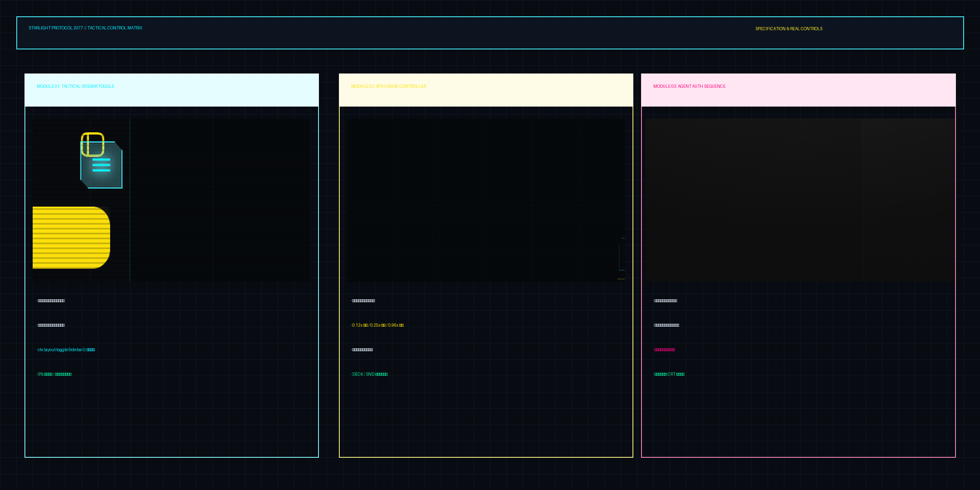Click the MODULE 03: AGENT AUTH SEQUENCE heading

pyautogui.click(x=689, y=86)
